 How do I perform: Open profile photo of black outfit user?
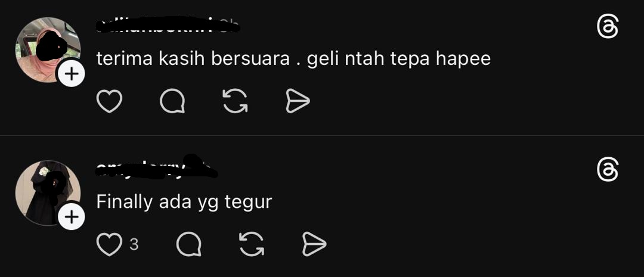tap(48, 193)
